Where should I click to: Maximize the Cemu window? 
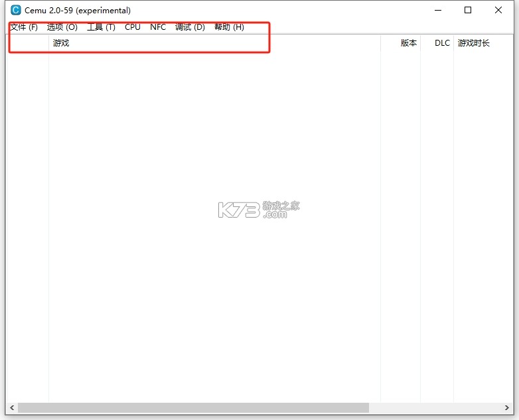click(x=468, y=10)
